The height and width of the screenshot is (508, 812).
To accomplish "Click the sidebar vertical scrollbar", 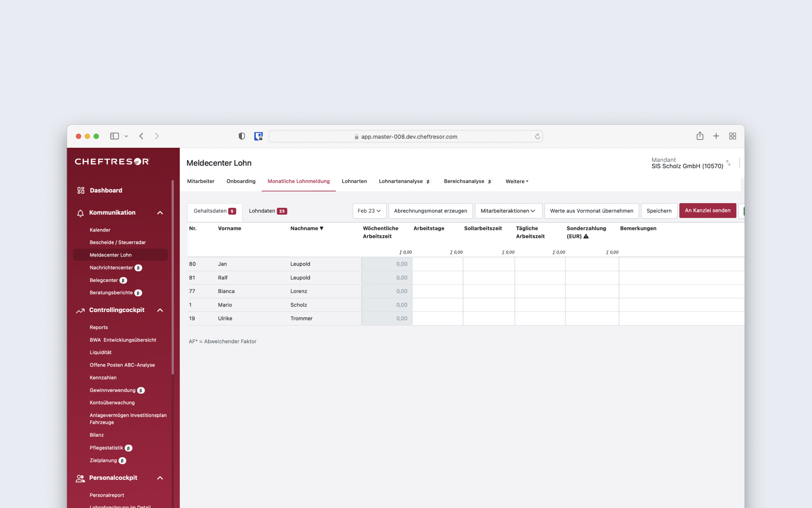I will 173,278.
